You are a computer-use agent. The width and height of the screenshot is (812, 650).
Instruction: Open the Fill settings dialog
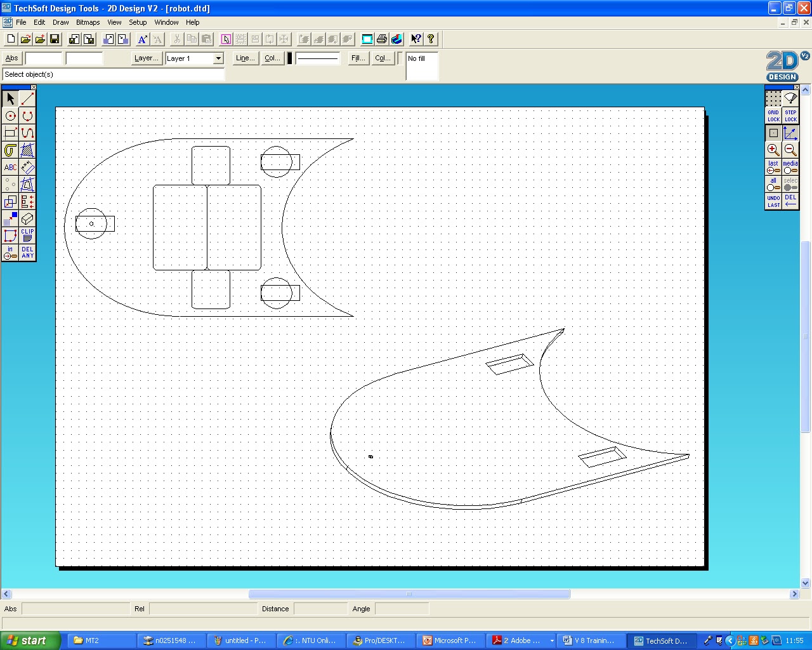point(357,58)
